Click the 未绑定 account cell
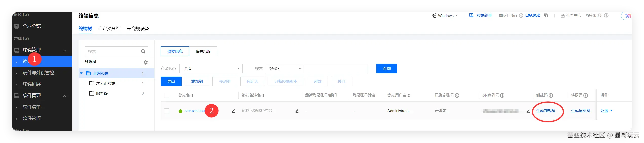644x143 pixels. [x=441, y=111]
